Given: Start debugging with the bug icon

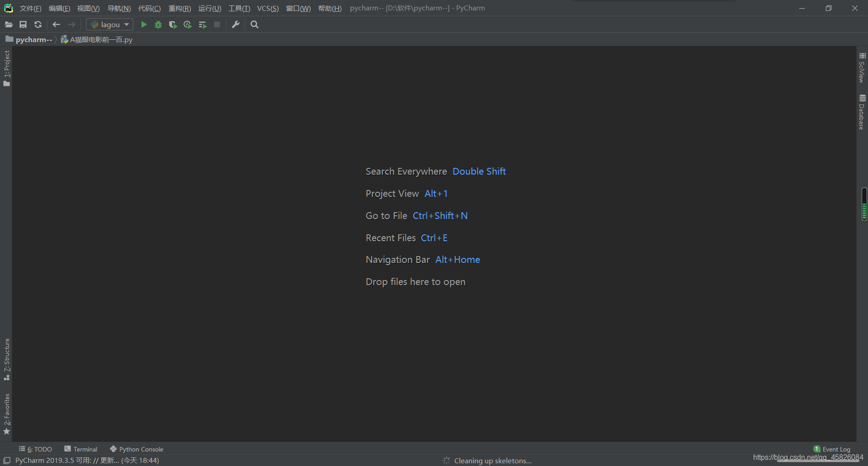Looking at the screenshot, I should pos(158,24).
